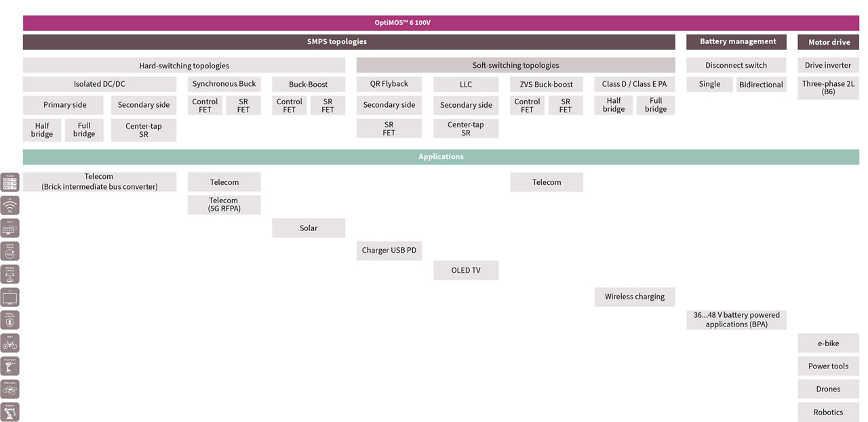The image size is (868, 422).
Task: Select the Robotics arm icon
Action: (x=10, y=412)
